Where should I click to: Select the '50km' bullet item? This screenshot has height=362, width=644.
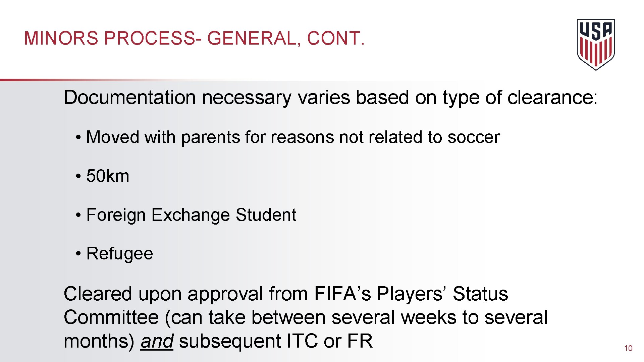[108, 176]
